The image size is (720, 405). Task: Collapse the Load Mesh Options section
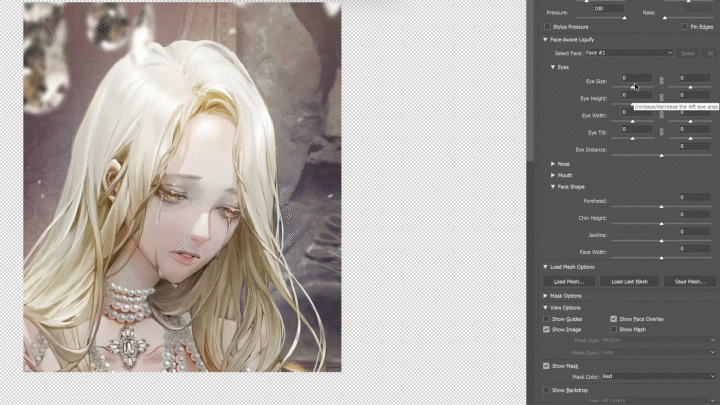(x=546, y=267)
